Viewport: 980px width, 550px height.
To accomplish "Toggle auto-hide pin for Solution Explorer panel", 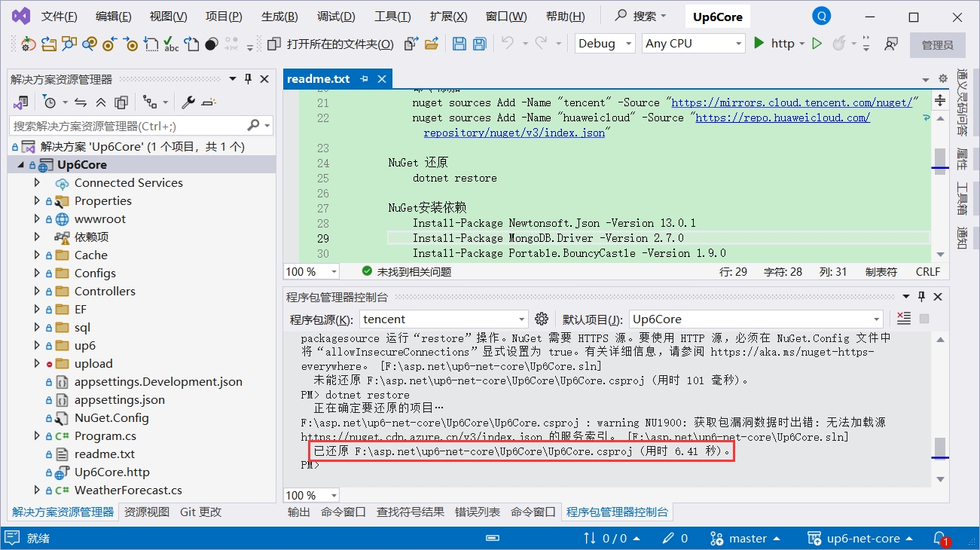I will (x=249, y=79).
